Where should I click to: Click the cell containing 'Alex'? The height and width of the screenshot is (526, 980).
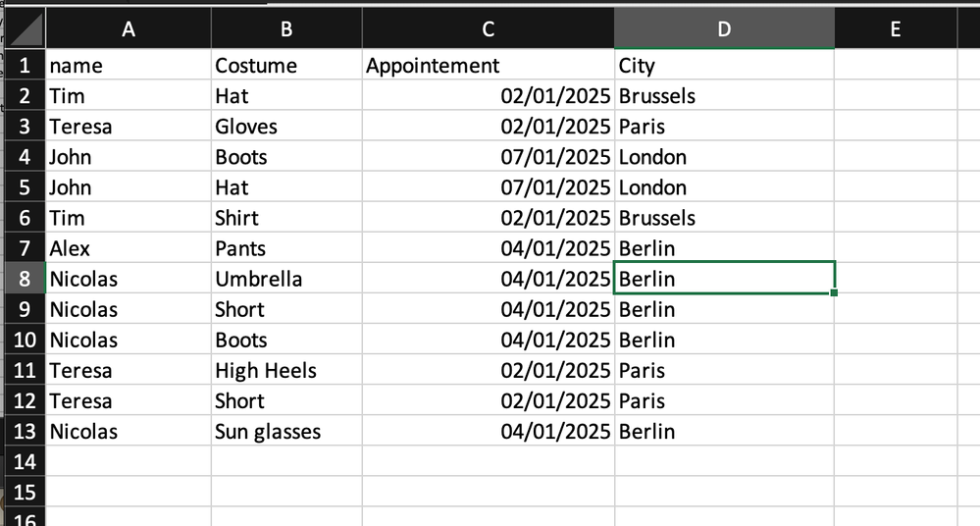pyautogui.click(x=128, y=248)
